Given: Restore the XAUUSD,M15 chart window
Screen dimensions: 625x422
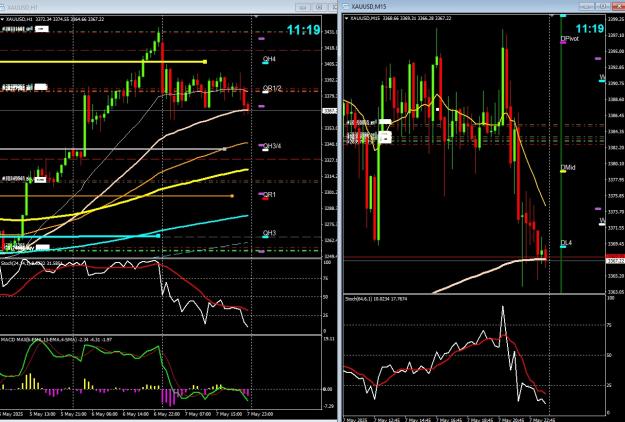Looking at the screenshot, I should pos(603,7).
